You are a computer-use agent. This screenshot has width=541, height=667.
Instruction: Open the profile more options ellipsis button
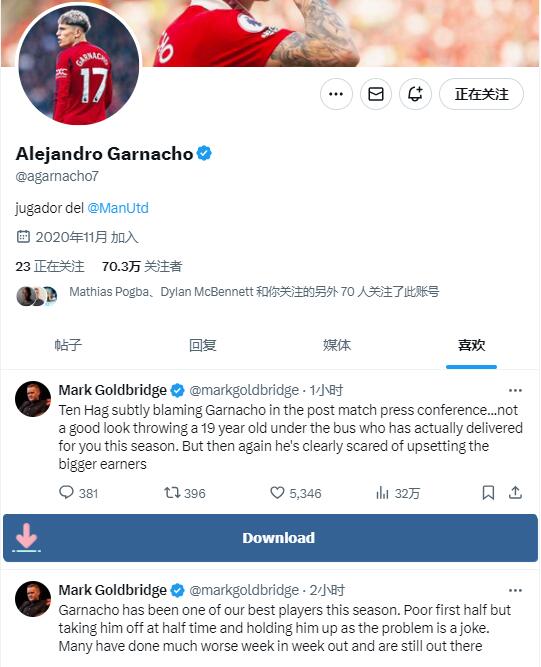point(336,94)
